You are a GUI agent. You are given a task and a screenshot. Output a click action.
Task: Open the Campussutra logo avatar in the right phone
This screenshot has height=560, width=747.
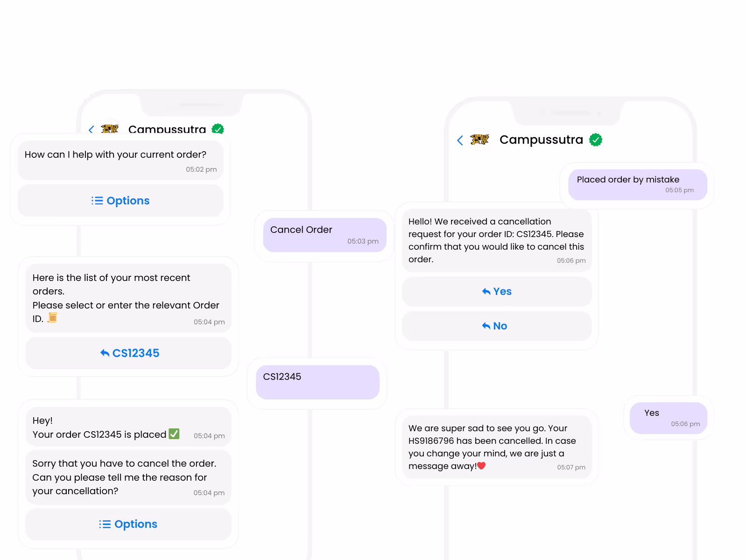pos(479,140)
